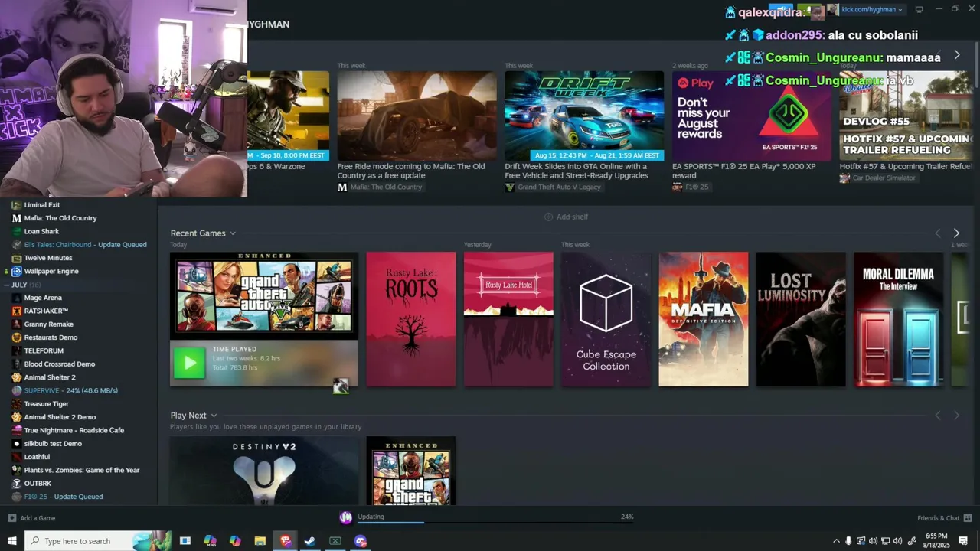Click the clock showing 6:55 PM
The height and width of the screenshot is (551, 980).
936,541
